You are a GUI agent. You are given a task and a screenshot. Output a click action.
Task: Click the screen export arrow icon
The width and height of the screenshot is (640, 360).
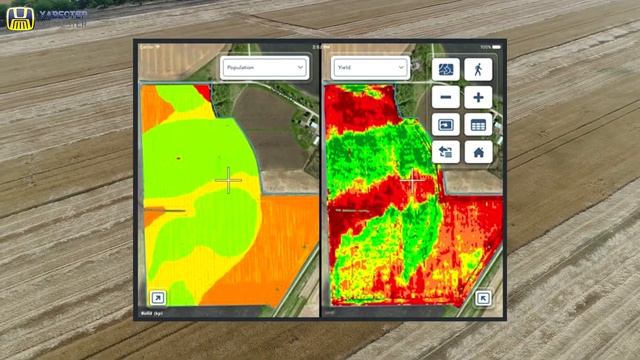coord(445,124)
